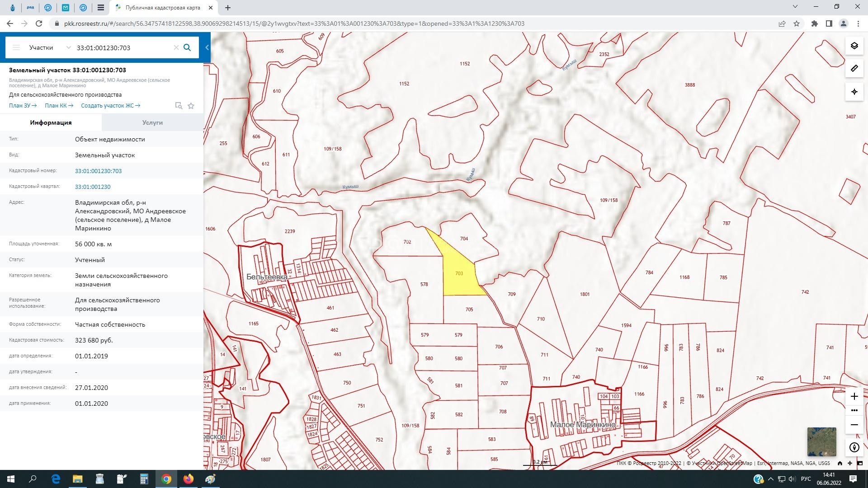The height and width of the screenshot is (488, 868).
Task: Zoom in the map with plus
Action: (854, 396)
